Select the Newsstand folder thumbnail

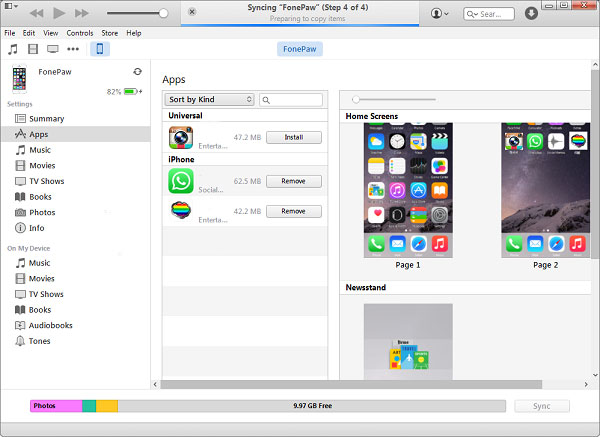(408, 341)
